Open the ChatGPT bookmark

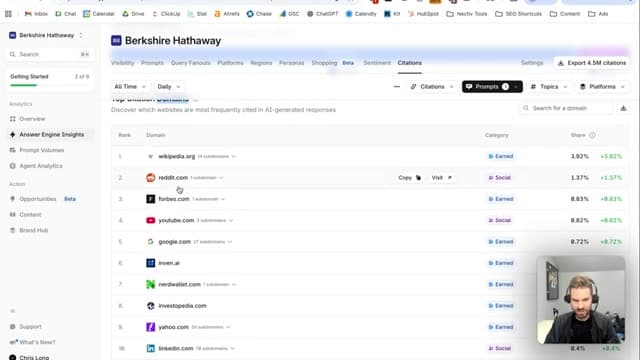click(322, 14)
